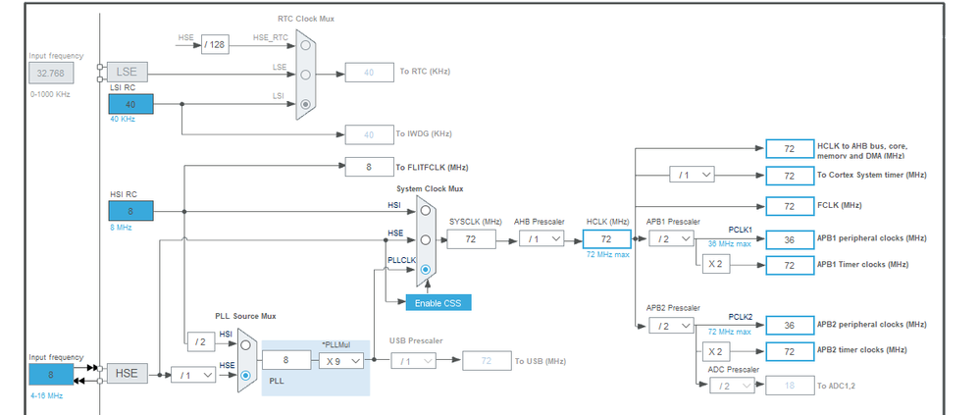This screenshot has height=415, width=980.
Task: Select HSE_RTC radio in RTC Clock Mux
Action: click(x=305, y=45)
